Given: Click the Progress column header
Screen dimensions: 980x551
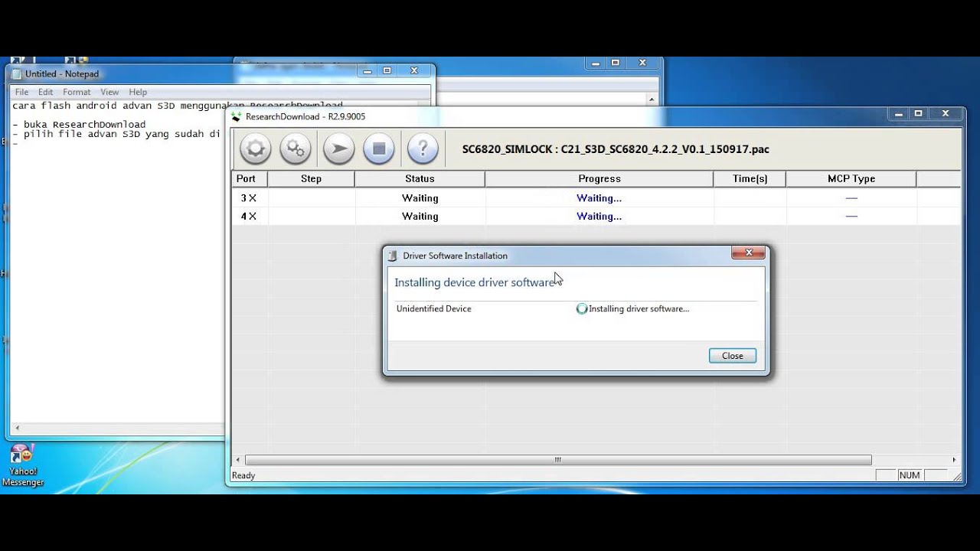Looking at the screenshot, I should tap(599, 178).
